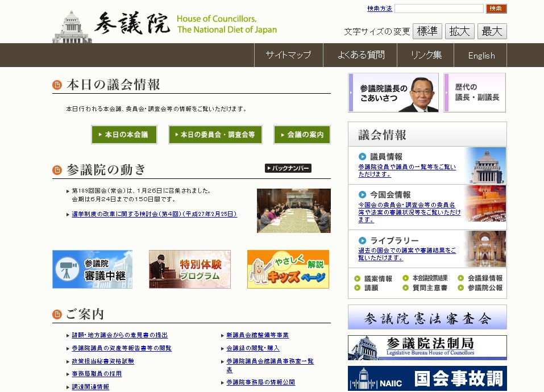Open 会議の案内 button
The image size is (544, 392).
pyautogui.click(x=302, y=135)
